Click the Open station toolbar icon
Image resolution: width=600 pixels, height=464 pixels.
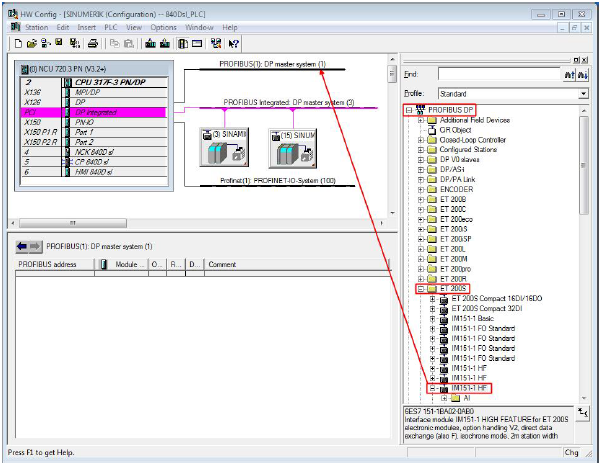click(32, 44)
